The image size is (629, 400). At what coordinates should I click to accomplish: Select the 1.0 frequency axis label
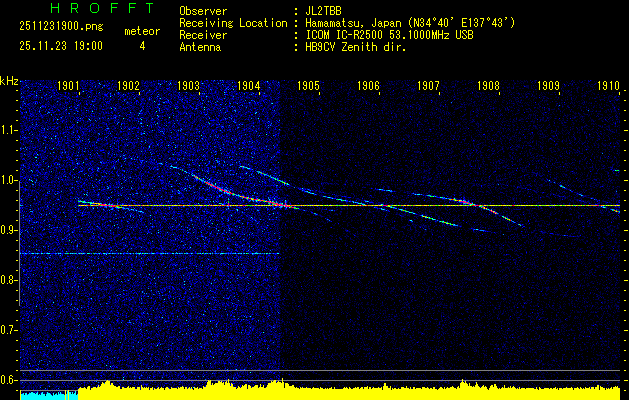click(x=9, y=180)
